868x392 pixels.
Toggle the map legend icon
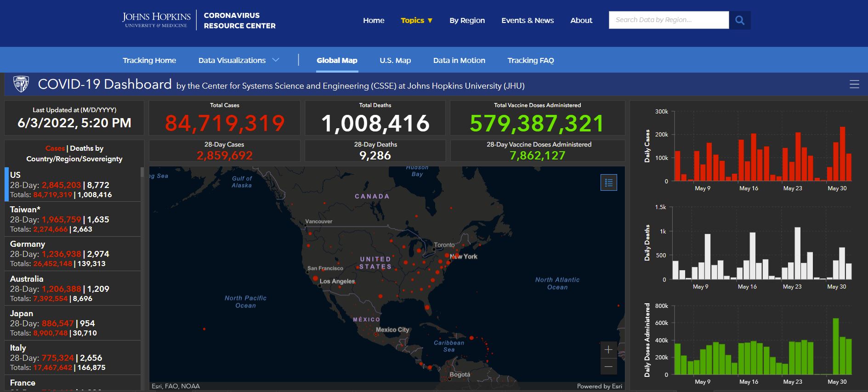coord(609,182)
